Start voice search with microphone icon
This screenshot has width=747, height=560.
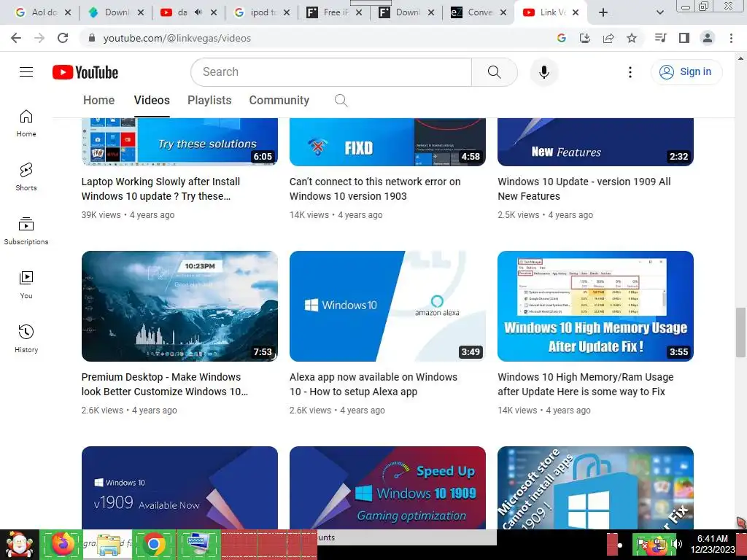(x=544, y=72)
